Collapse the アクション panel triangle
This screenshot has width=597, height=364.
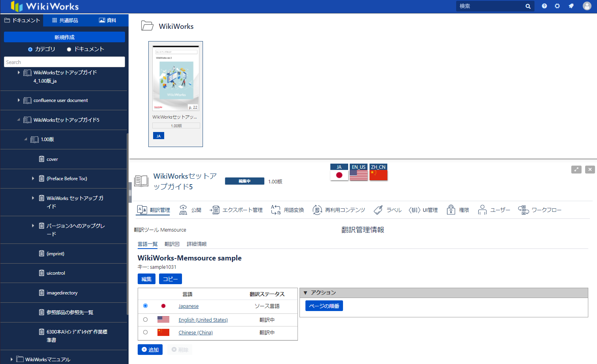pyautogui.click(x=305, y=293)
